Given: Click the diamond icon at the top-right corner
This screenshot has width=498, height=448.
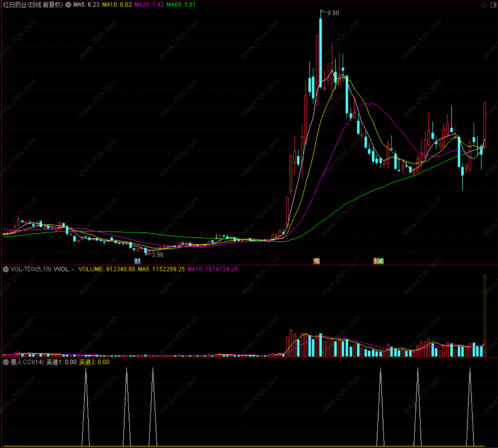Looking at the screenshot, I should coord(484,5).
